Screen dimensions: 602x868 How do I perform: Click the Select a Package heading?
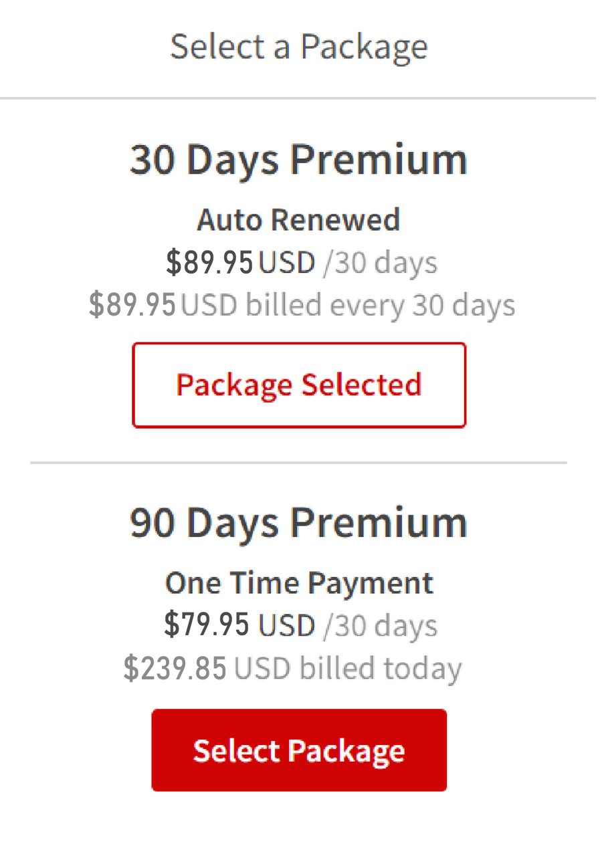[x=299, y=47]
